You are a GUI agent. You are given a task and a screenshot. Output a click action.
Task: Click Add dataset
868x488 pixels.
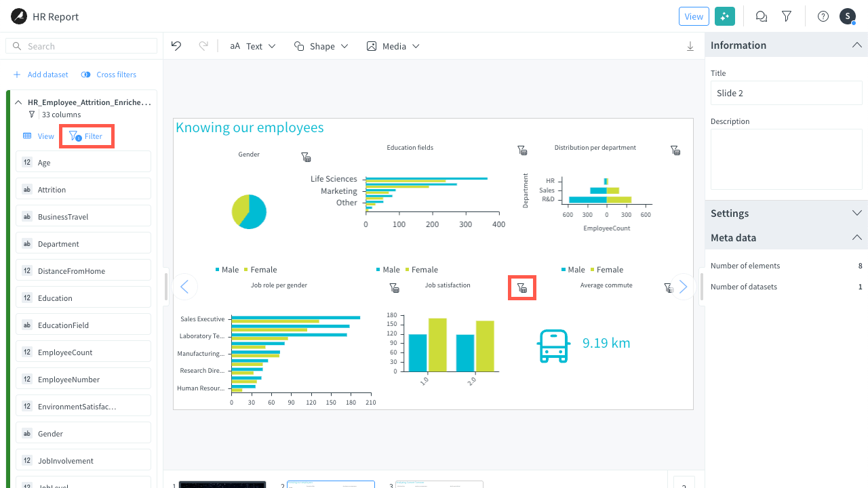[x=41, y=75]
